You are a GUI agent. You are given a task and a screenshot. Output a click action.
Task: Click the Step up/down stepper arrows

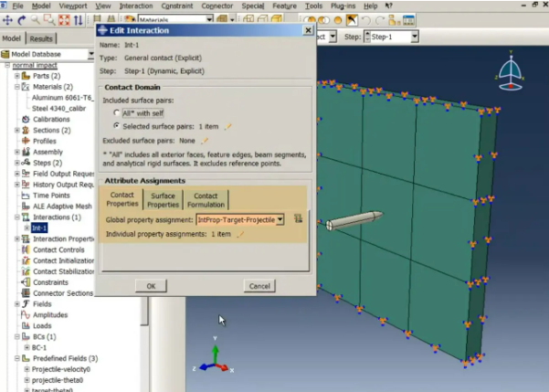[367, 37]
